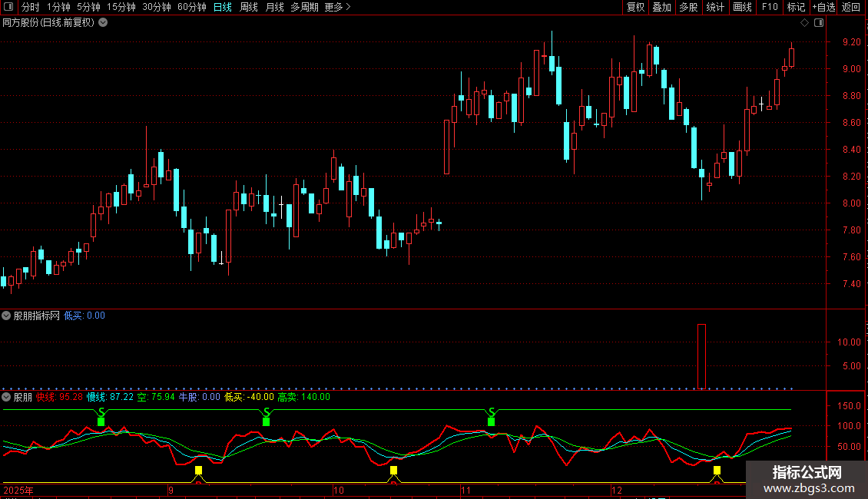Click the 10.00 axis label in middle panel
Viewport: 868px width, 499px height.
point(849,342)
